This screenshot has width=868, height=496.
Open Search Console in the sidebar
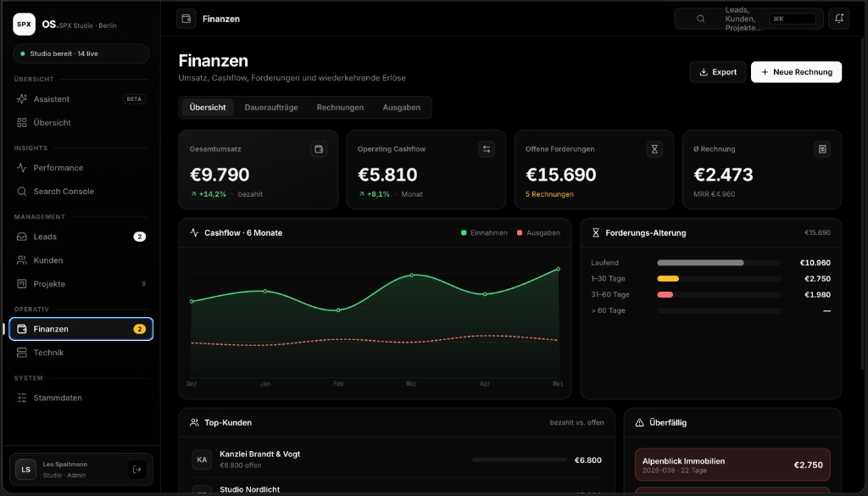pyautogui.click(x=81, y=191)
